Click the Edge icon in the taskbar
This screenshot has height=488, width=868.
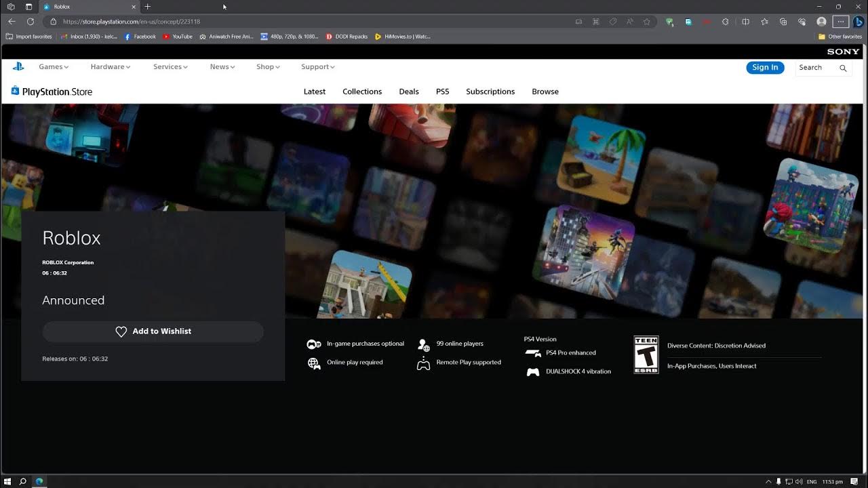click(39, 482)
